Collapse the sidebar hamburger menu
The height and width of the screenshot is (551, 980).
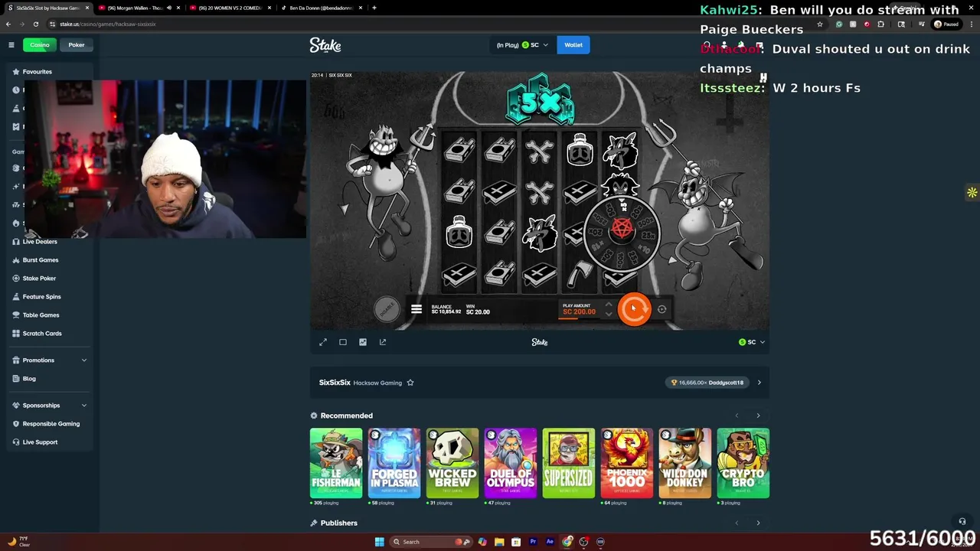pyautogui.click(x=11, y=45)
